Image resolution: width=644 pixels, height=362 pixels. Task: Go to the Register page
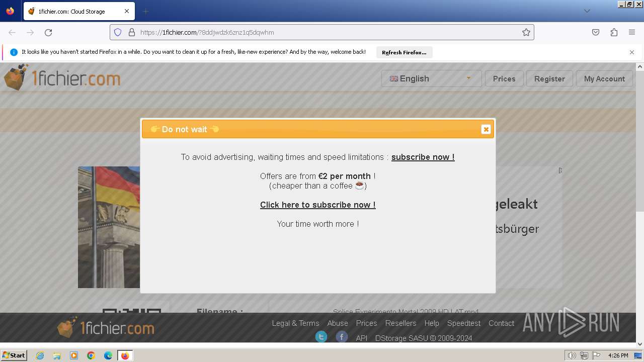pyautogui.click(x=549, y=78)
